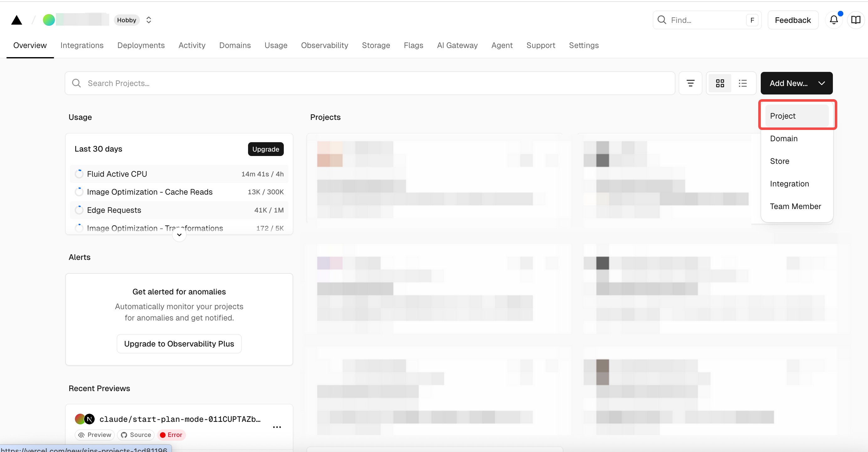Open the Deployments tab

coord(141,45)
